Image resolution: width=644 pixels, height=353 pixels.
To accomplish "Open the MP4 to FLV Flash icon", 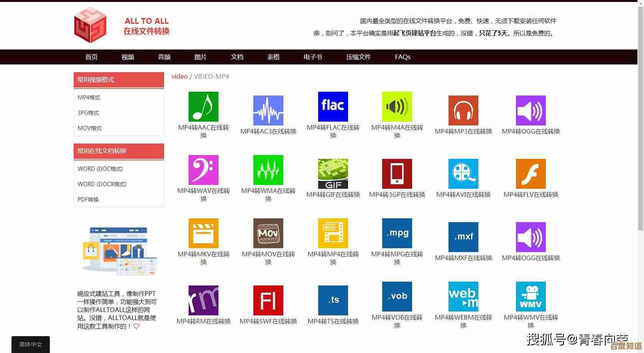I will point(531,174).
